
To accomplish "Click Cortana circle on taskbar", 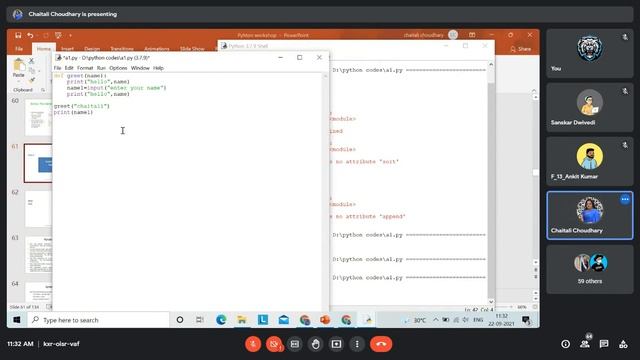I will [x=180, y=320].
